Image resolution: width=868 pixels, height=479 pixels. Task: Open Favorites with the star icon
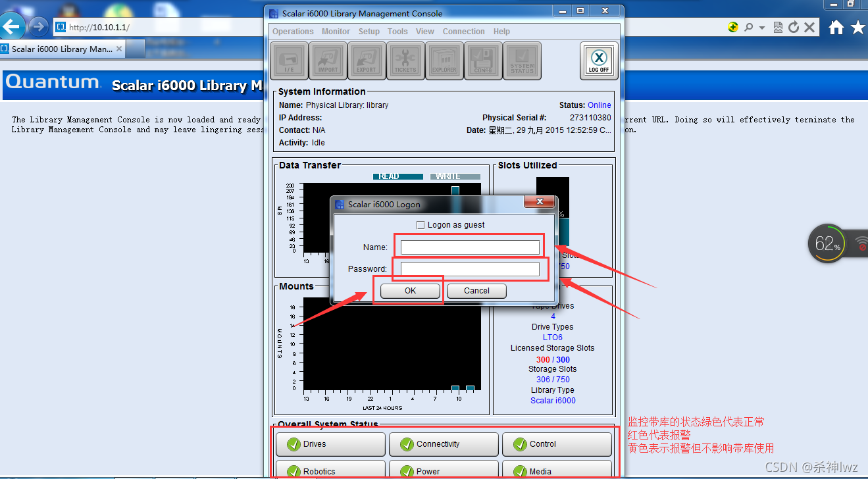[x=858, y=27]
